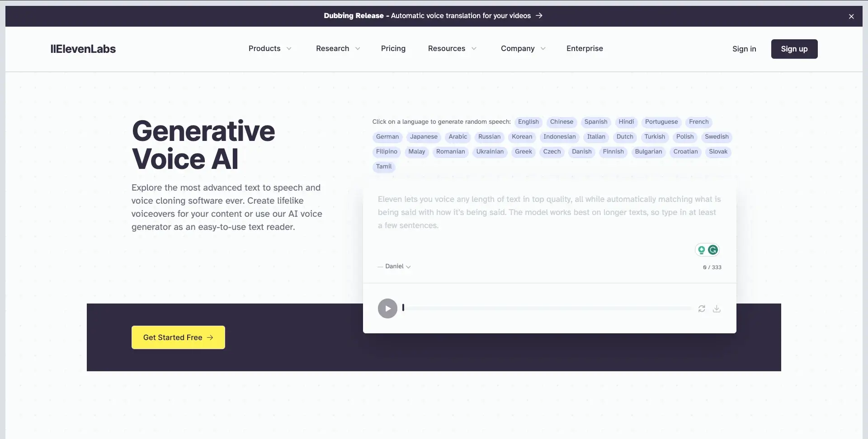The image size is (868, 439).
Task: Expand the Company menu
Action: click(523, 48)
